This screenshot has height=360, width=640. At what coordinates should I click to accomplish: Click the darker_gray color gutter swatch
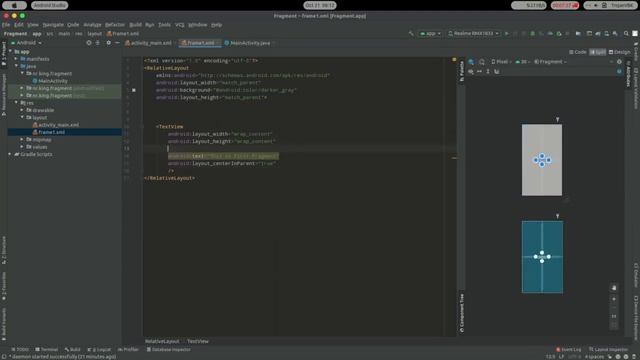tap(134, 90)
